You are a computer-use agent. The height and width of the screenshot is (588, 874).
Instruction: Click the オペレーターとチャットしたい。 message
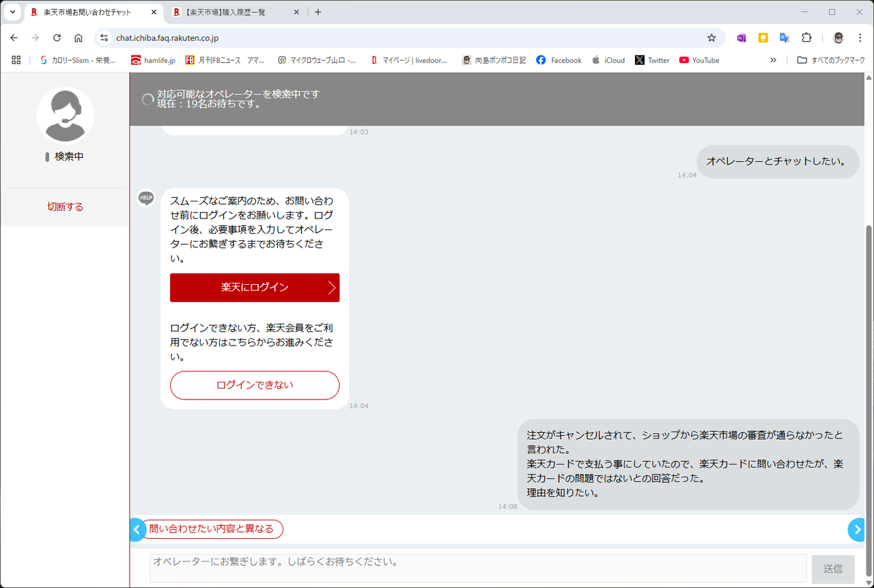click(776, 162)
